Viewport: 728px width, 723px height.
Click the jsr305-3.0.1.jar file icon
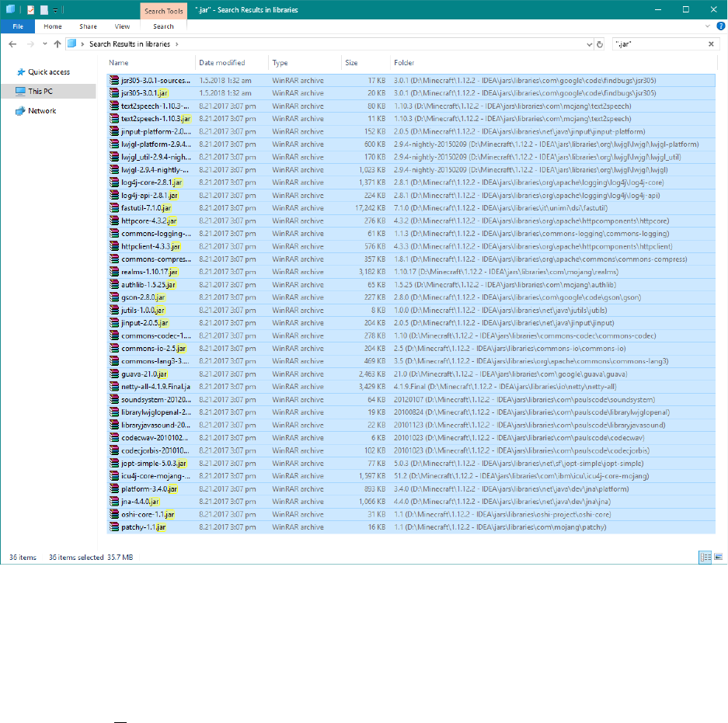[113, 93]
